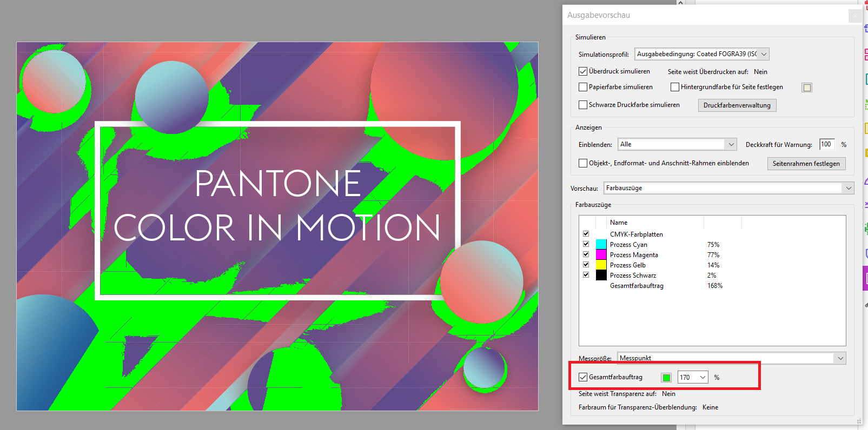
Task: Close the Ausgabevorschau dialog
Action: [854, 16]
